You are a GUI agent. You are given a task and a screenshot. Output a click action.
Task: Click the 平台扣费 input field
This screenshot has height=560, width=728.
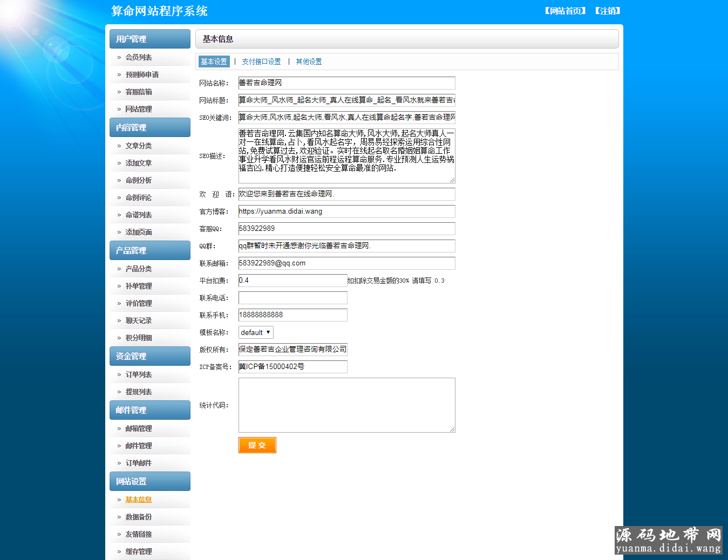coord(292,281)
